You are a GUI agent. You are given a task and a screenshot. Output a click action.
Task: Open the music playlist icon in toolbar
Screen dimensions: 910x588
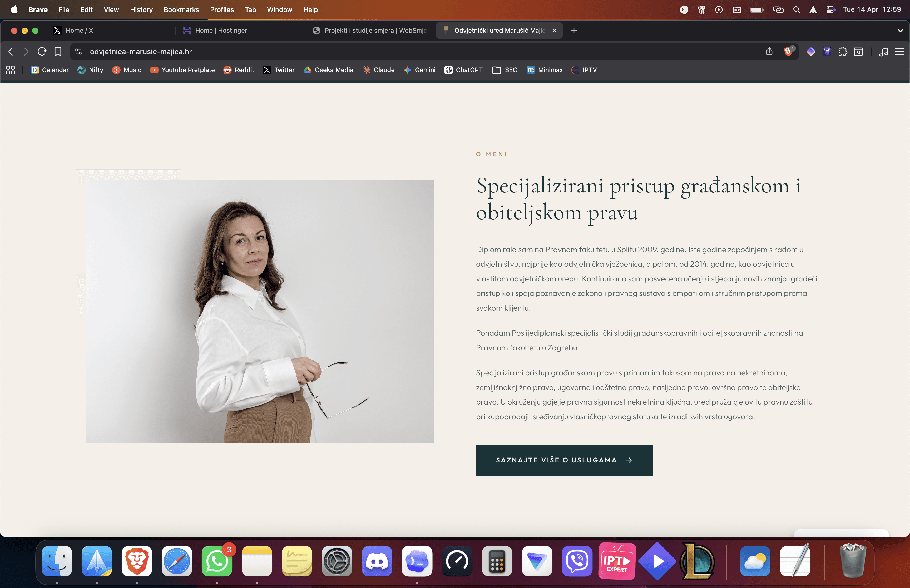pyautogui.click(x=883, y=52)
